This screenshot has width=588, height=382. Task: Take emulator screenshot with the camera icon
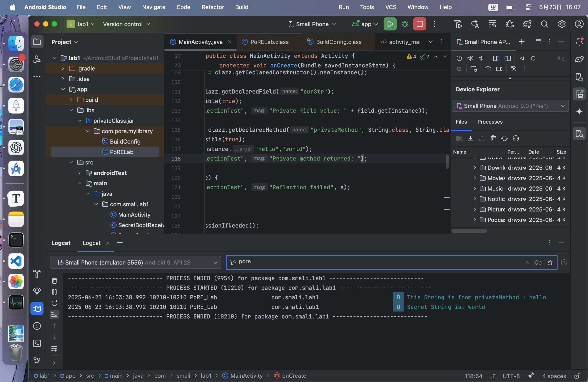click(x=488, y=69)
